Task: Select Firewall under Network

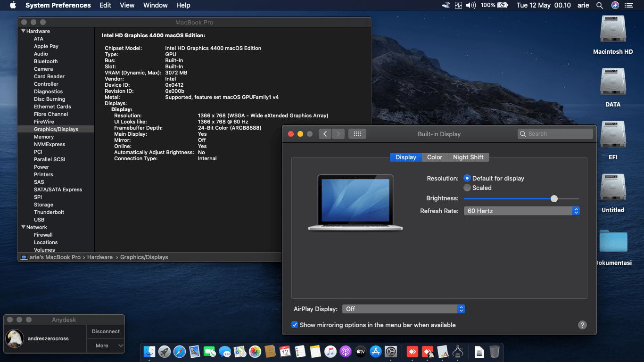Action: click(43, 235)
